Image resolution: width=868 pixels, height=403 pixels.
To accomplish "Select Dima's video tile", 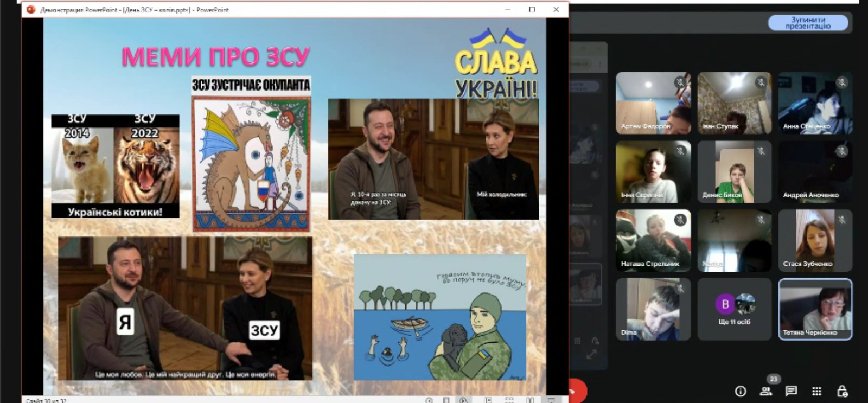I will [x=653, y=309].
